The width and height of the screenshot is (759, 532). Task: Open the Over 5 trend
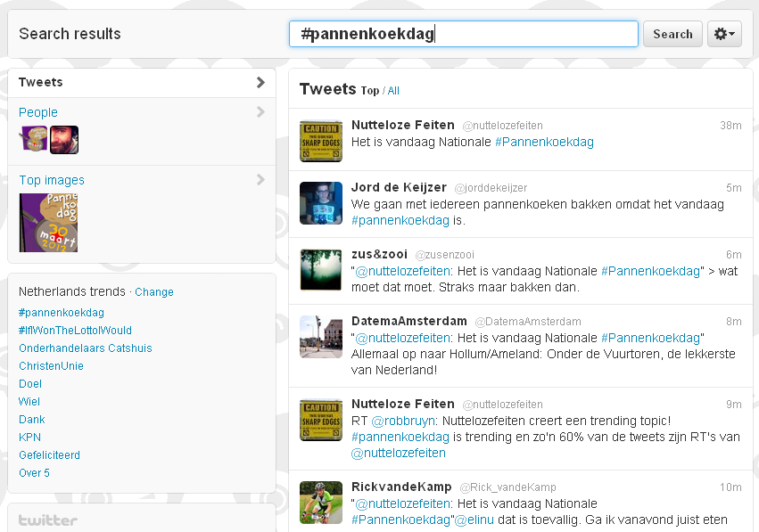pyautogui.click(x=34, y=473)
